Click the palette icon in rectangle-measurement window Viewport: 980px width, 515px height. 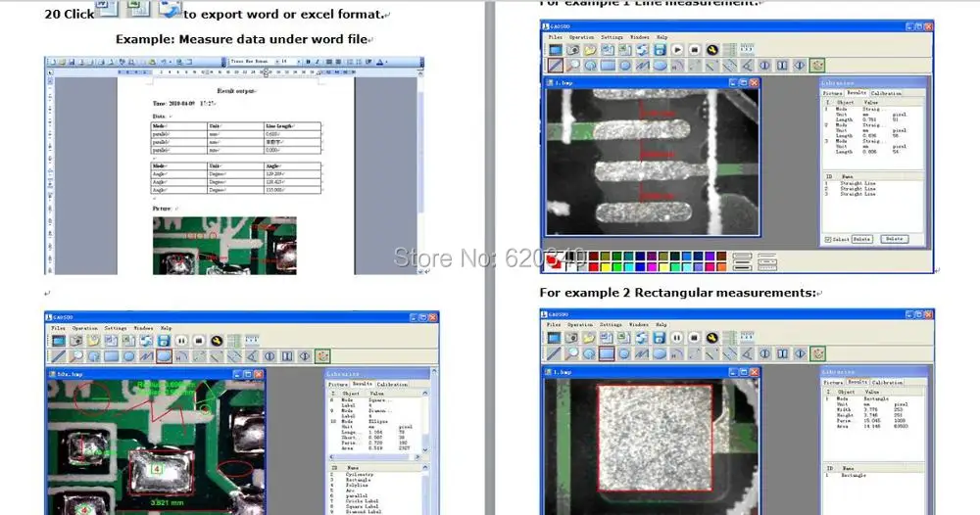pos(817,353)
